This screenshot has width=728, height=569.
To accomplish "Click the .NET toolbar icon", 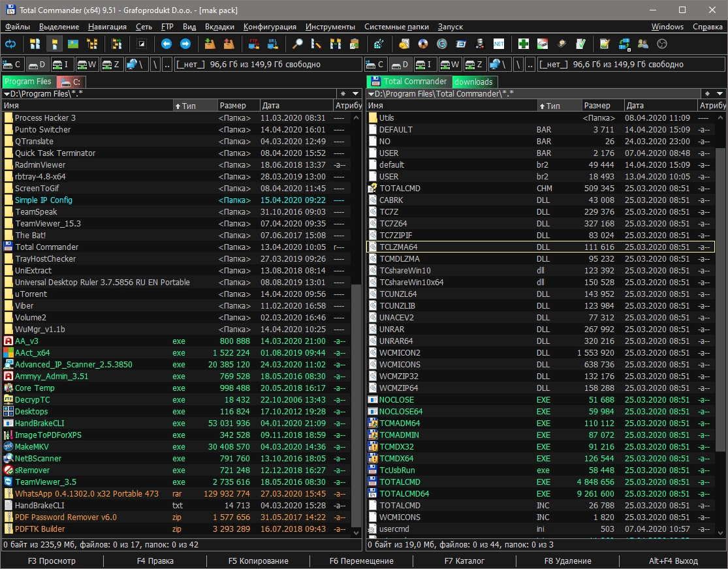I will pyautogui.click(x=499, y=44).
